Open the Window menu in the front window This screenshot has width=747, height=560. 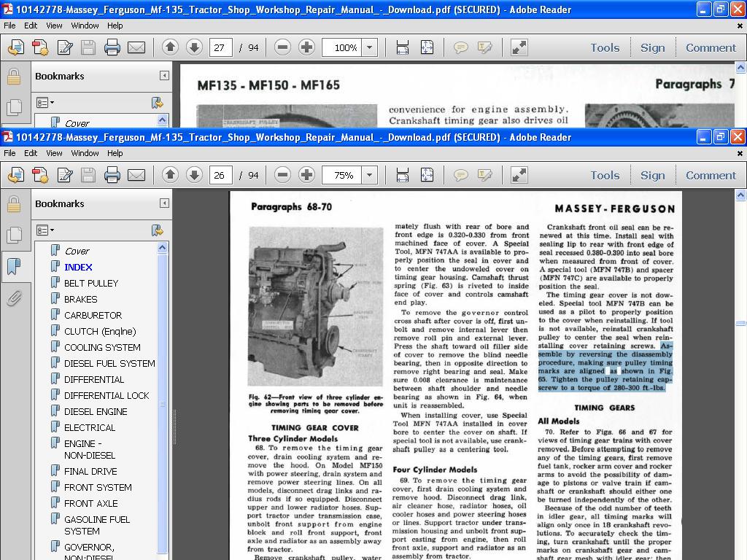[85, 153]
